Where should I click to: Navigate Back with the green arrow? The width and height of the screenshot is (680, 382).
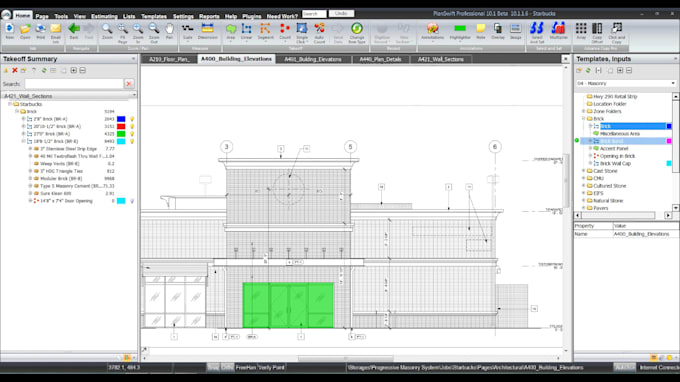[x=74, y=29]
